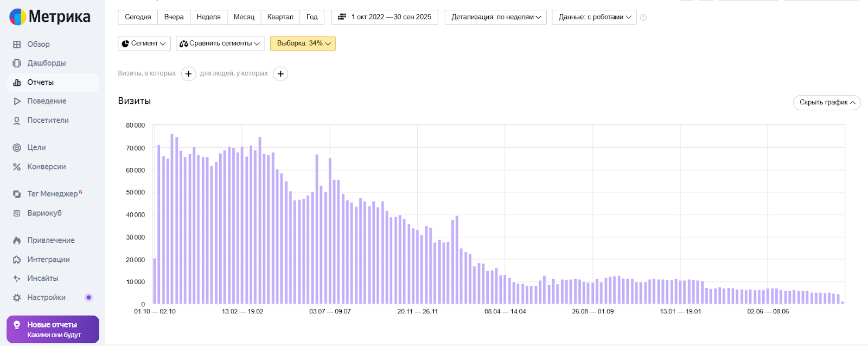Select the Квартал period tab
The image size is (868, 346).
280,17
